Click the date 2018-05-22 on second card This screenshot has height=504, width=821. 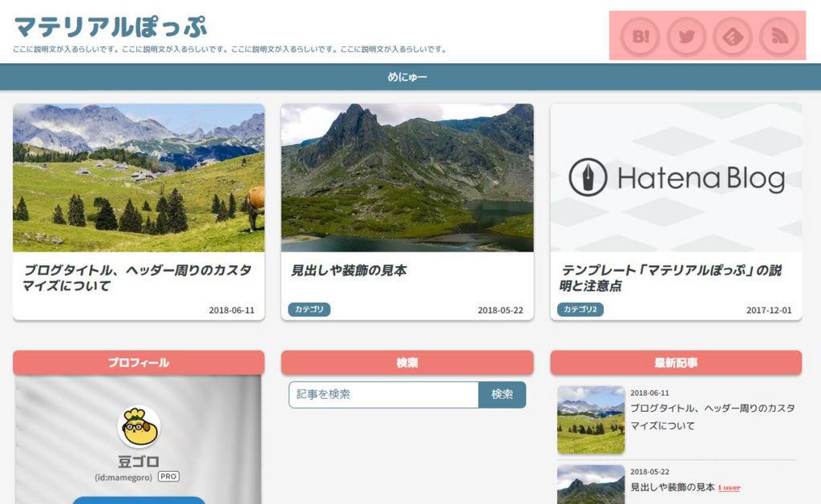click(x=500, y=310)
